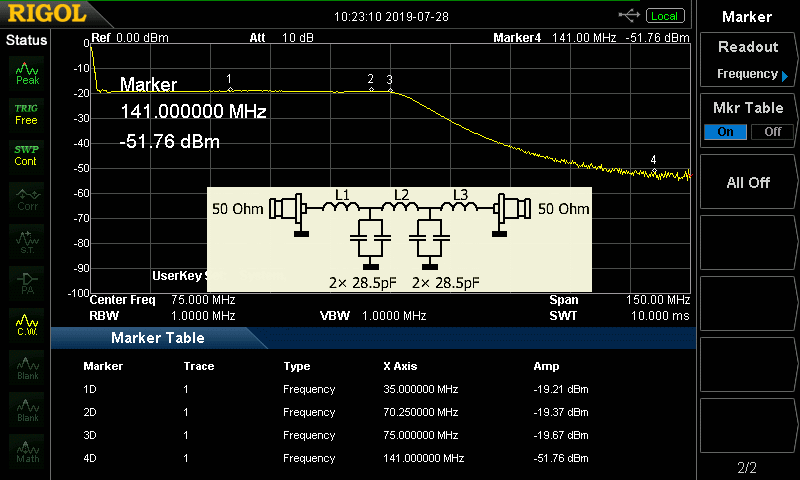Click the Math trace icon
The width and height of the screenshot is (800, 480).
26,450
